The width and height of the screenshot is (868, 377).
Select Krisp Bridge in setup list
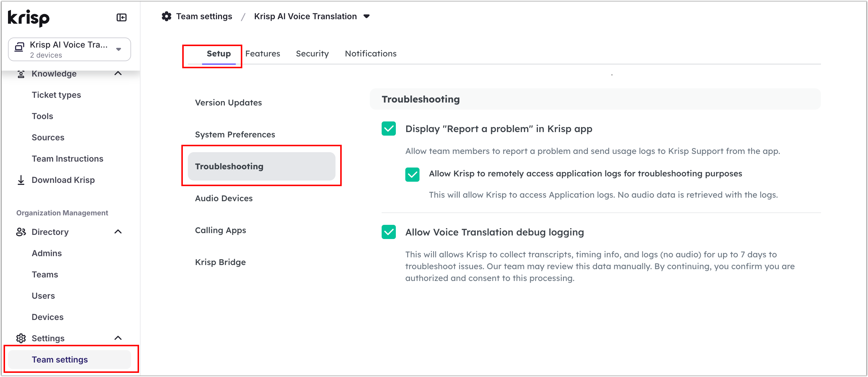pos(220,262)
